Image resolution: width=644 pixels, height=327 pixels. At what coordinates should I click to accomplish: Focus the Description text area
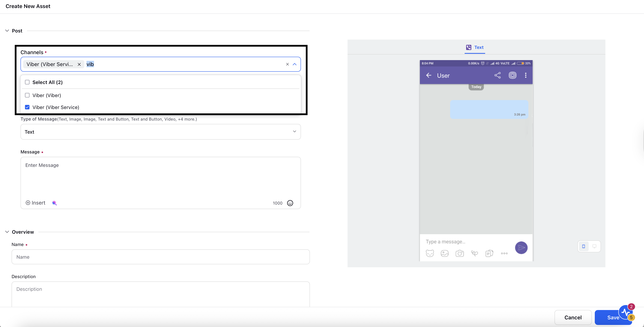coord(161,294)
